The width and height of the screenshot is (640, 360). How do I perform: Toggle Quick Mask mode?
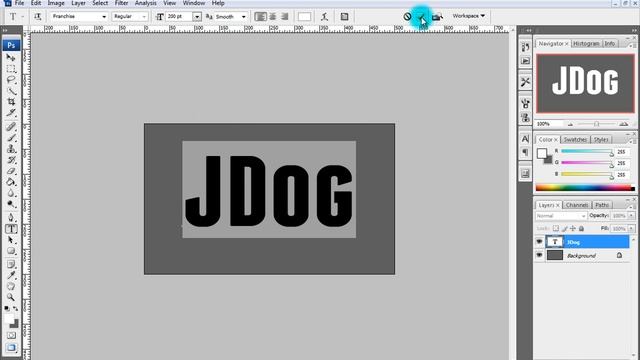click(x=11, y=335)
